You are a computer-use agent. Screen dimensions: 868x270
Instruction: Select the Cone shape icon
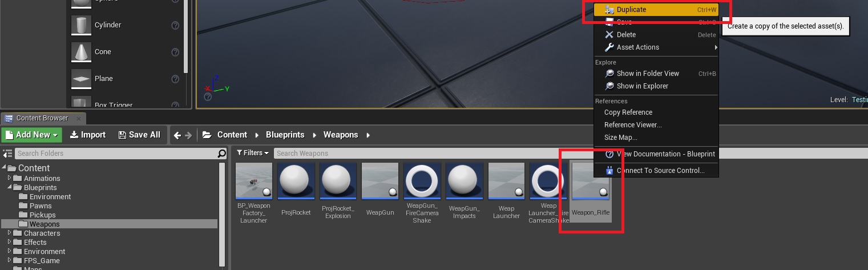(x=81, y=52)
